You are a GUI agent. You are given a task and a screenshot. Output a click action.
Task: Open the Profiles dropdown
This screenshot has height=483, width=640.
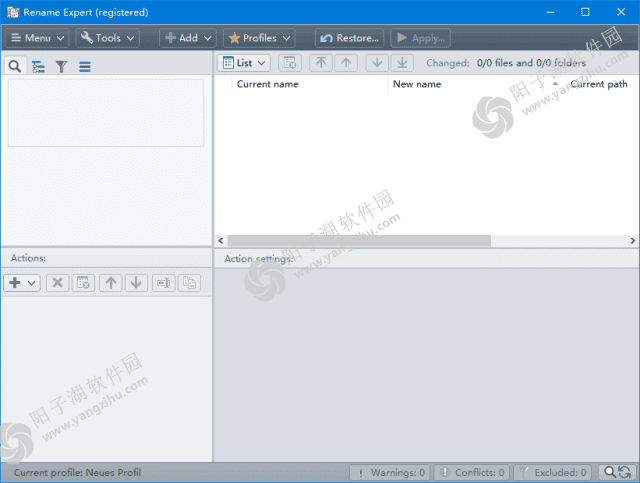(x=259, y=38)
